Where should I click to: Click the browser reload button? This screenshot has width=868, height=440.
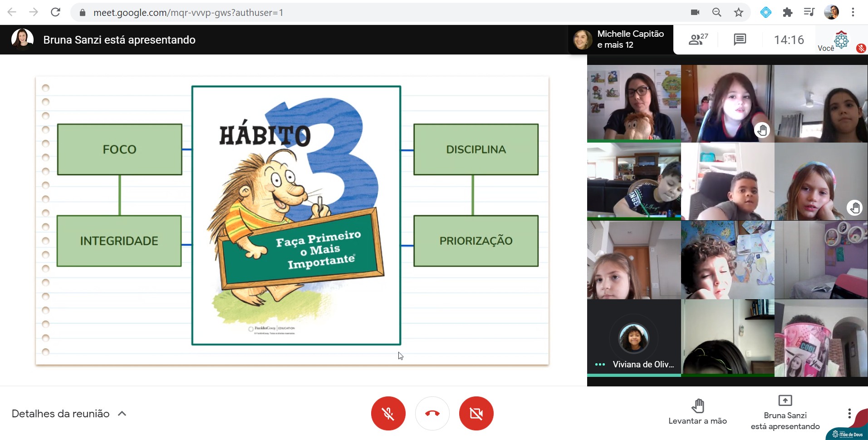55,12
